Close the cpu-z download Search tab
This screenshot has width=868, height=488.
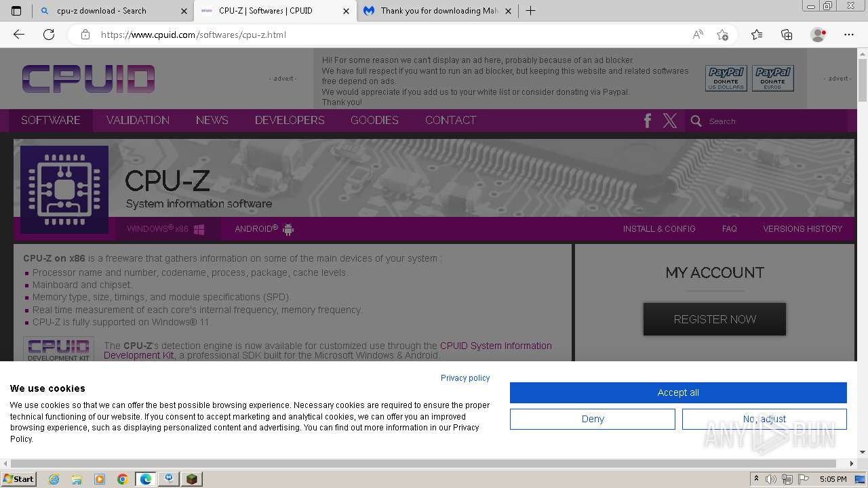[184, 11]
